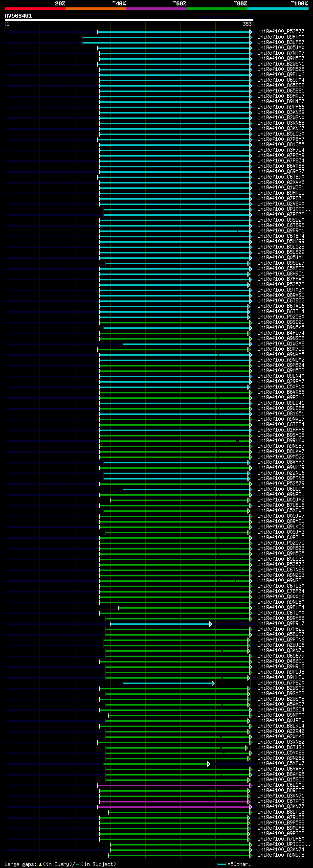313x868 pixels.
Task: Click the white query length bar
Action: click(x=129, y=20)
